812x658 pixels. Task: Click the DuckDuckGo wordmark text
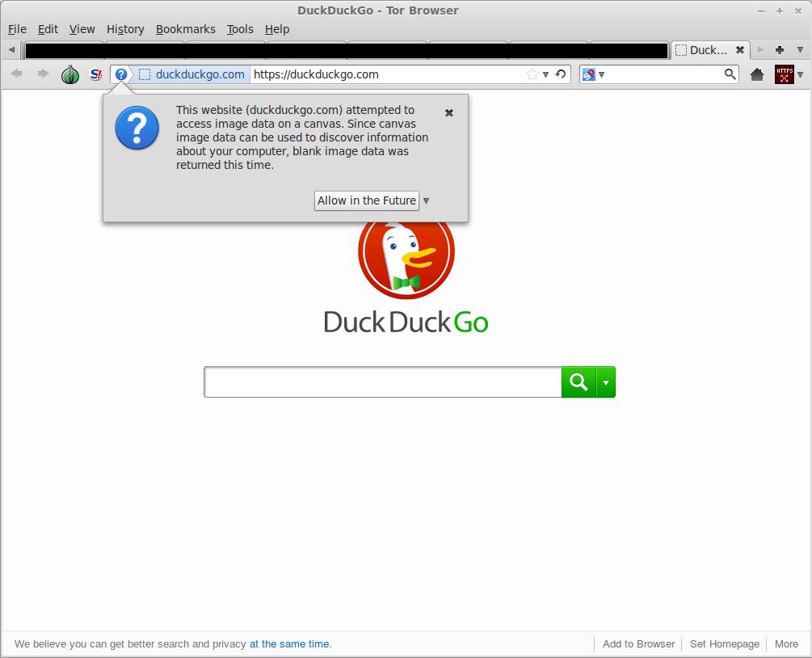click(406, 323)
